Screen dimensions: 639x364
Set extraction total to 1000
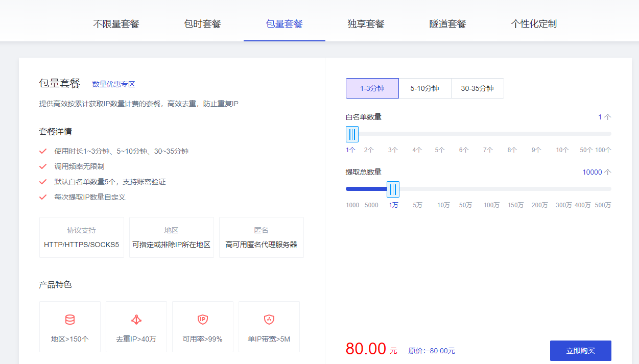[352, 205]
